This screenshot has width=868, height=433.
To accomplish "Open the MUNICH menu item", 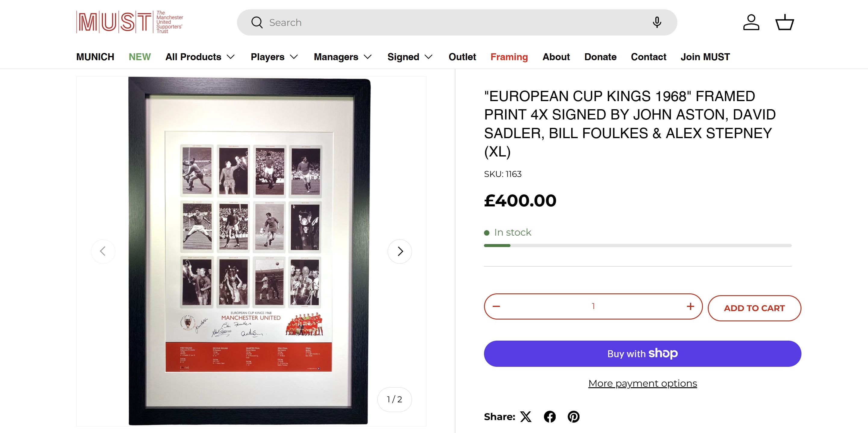I will (95, 57).
